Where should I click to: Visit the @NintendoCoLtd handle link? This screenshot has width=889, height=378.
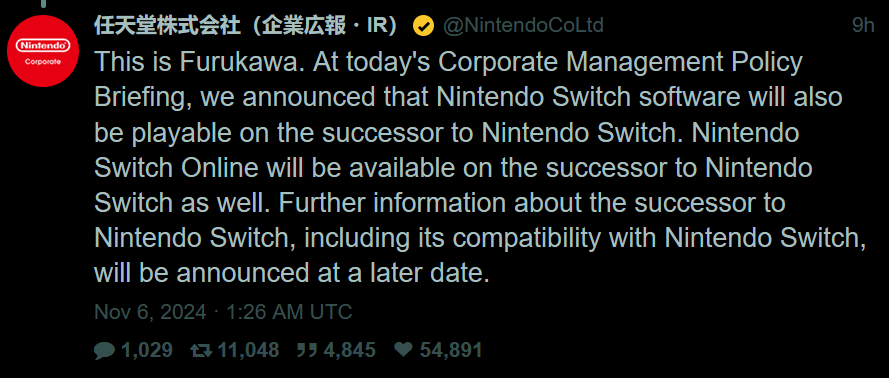tap(523, 26)
